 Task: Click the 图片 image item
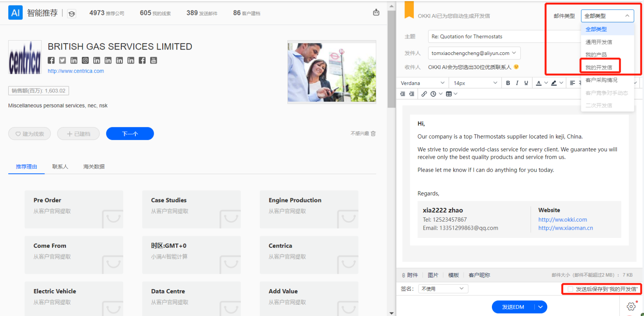[433, 275]
